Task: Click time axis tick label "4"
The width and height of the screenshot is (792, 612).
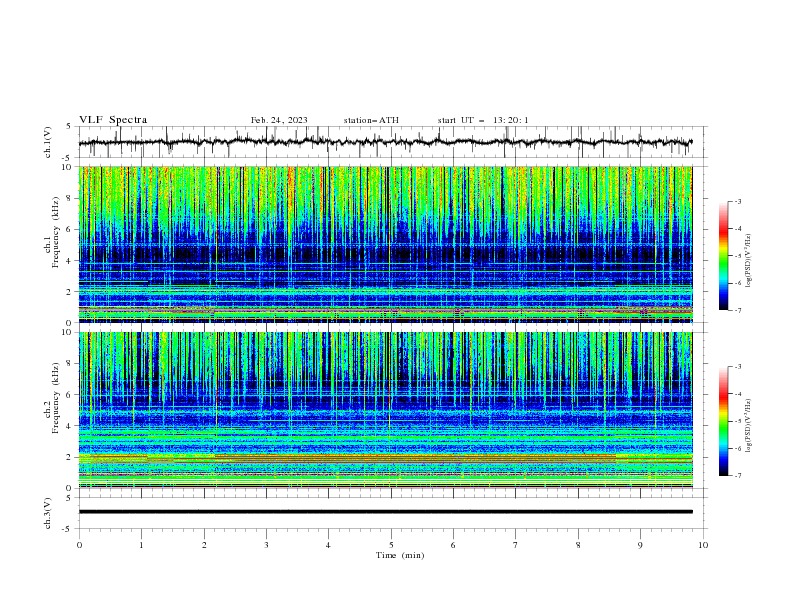Action: (328, 545)
